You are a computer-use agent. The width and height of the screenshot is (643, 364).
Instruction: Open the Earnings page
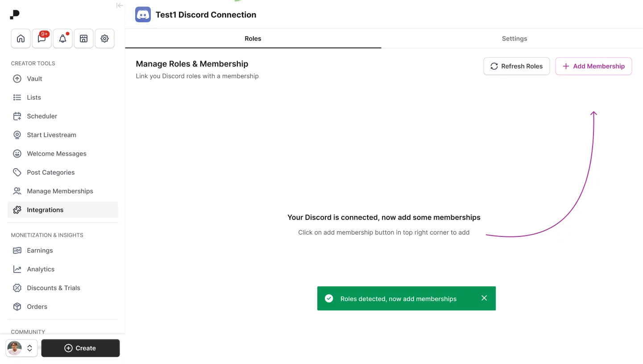tap(39, 250)
